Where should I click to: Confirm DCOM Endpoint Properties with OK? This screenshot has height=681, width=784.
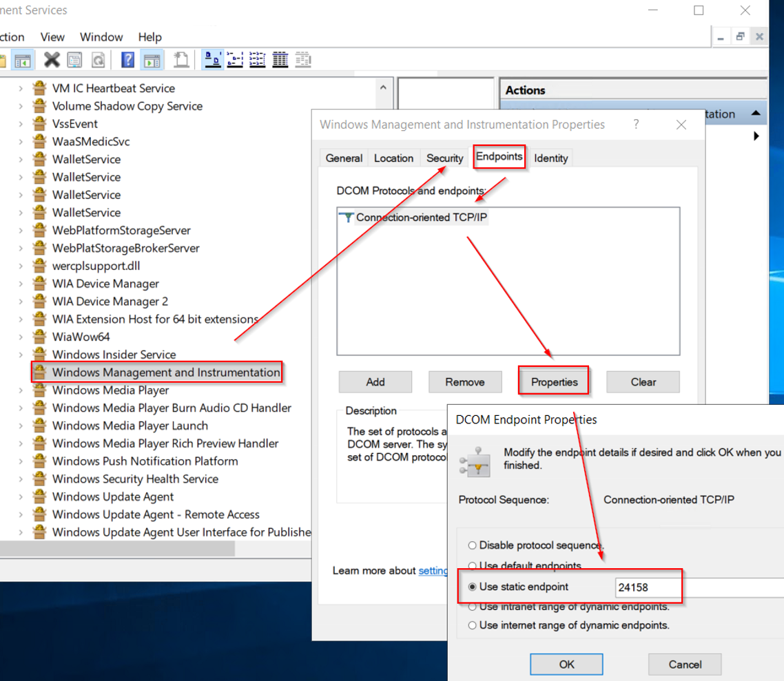566,664
